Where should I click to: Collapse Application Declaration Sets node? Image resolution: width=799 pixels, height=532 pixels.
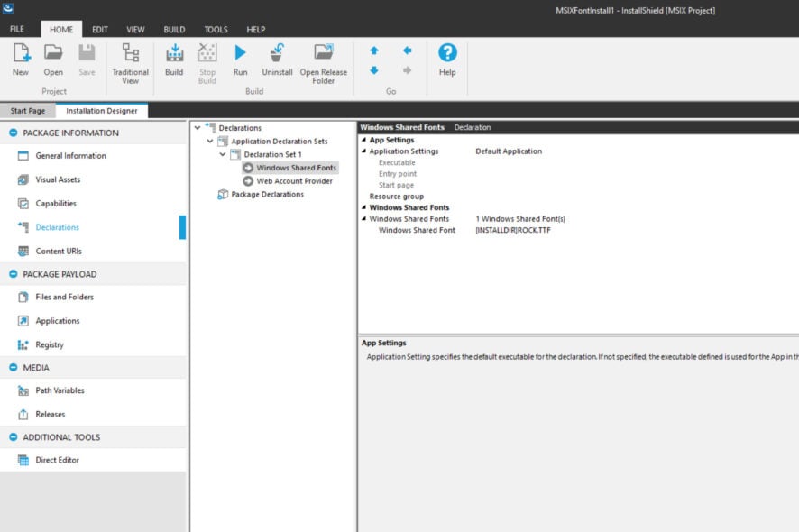pyautogui.click(x=210, y=142)
